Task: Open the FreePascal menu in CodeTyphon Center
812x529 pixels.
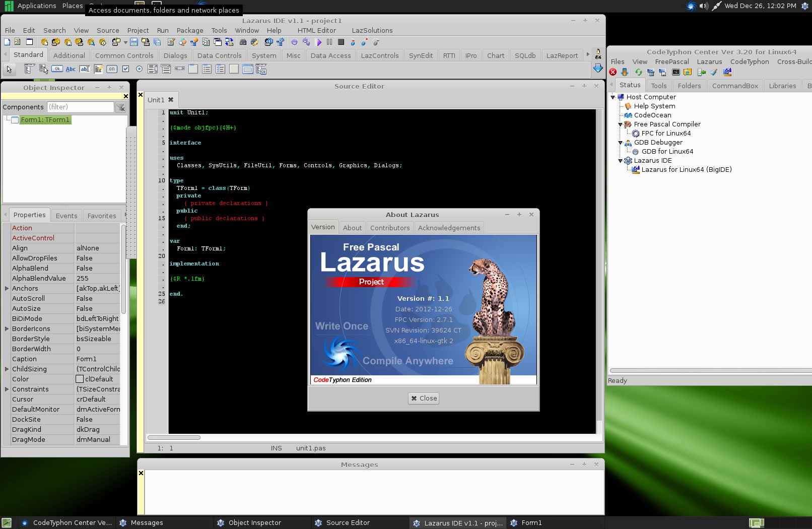Action: click(672, 61)
